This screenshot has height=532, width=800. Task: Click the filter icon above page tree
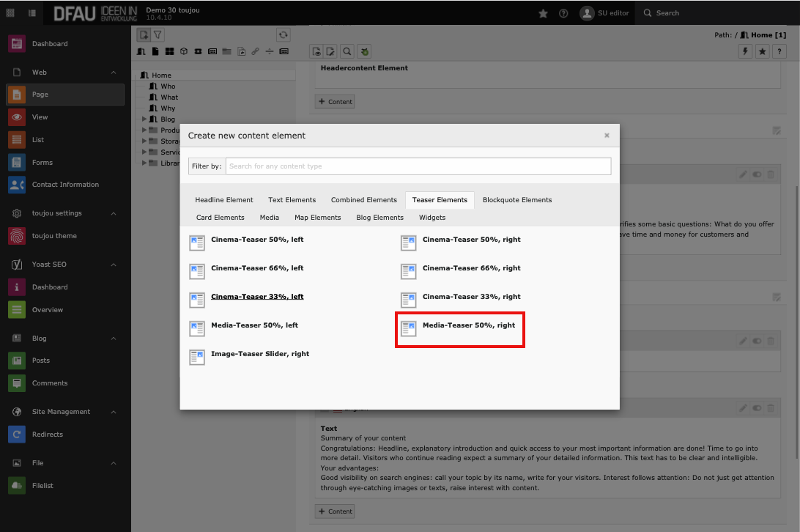(x=158, y=34)
